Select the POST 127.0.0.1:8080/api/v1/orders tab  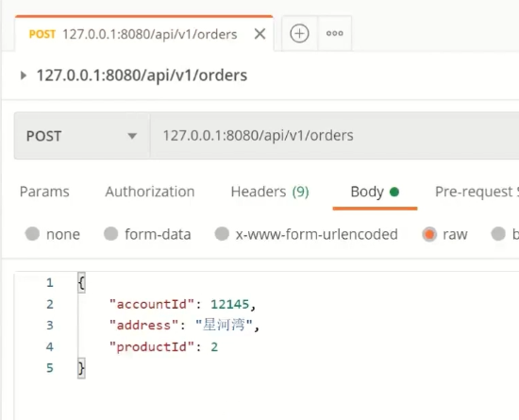(x=133, y=34)
